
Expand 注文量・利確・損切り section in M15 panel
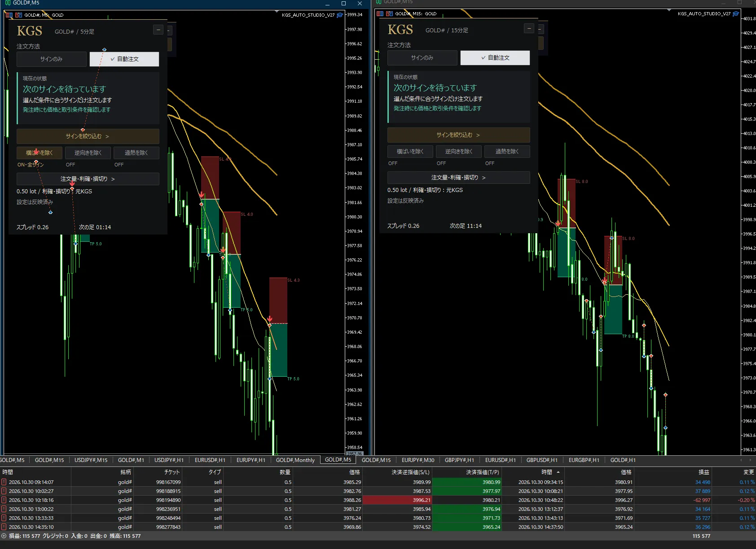[x=459, y=178]
